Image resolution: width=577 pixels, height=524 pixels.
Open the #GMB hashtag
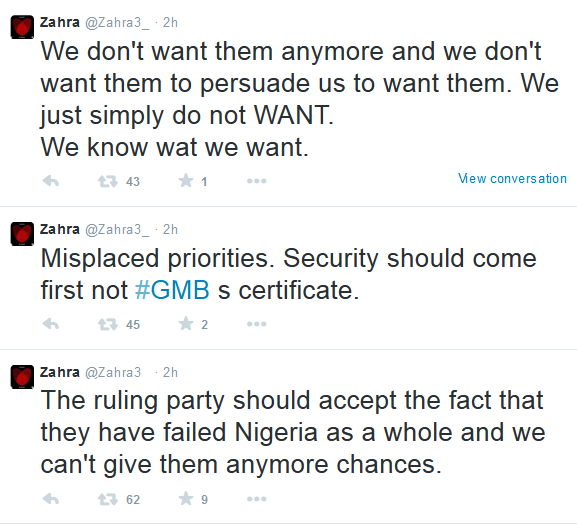[x=172, y=290]
